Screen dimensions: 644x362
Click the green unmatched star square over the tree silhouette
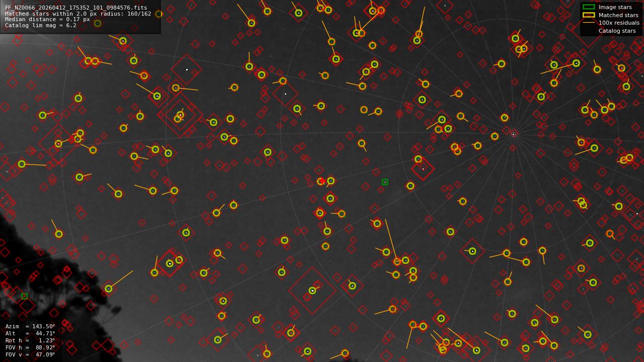[x=24, y=296]
